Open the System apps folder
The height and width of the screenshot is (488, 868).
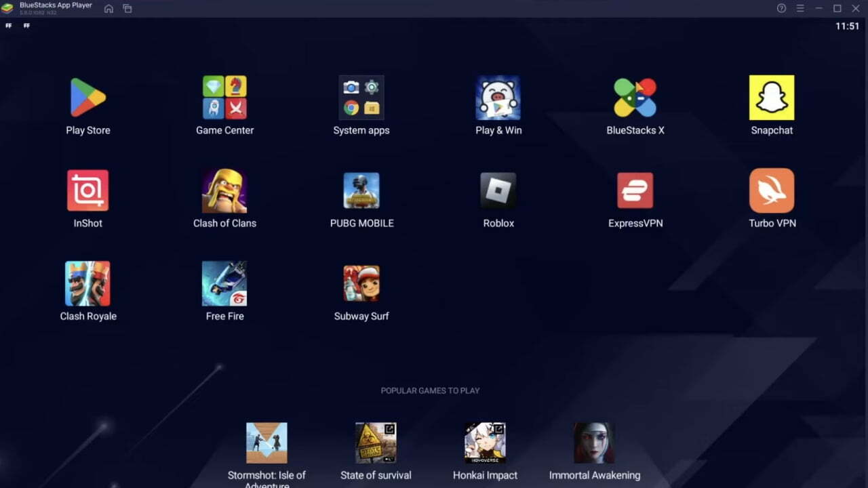pyautogui.click(x=361, y=98)
